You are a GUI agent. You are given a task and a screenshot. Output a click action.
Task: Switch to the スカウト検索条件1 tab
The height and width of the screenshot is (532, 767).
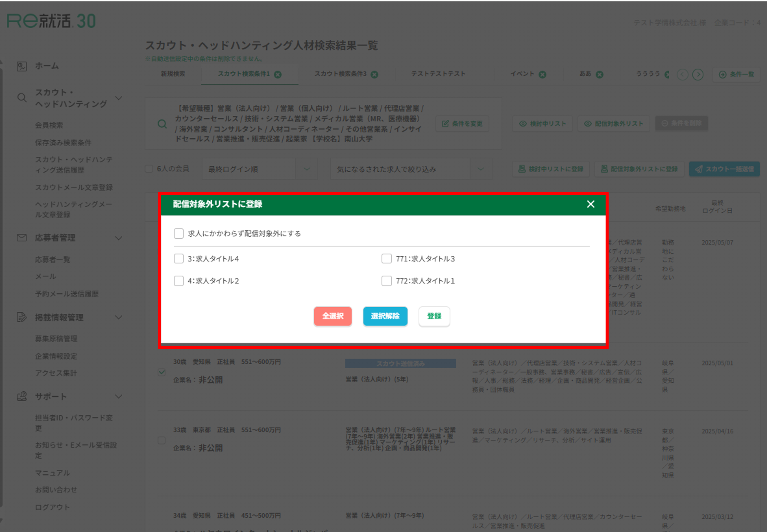[x=244, y=74]
